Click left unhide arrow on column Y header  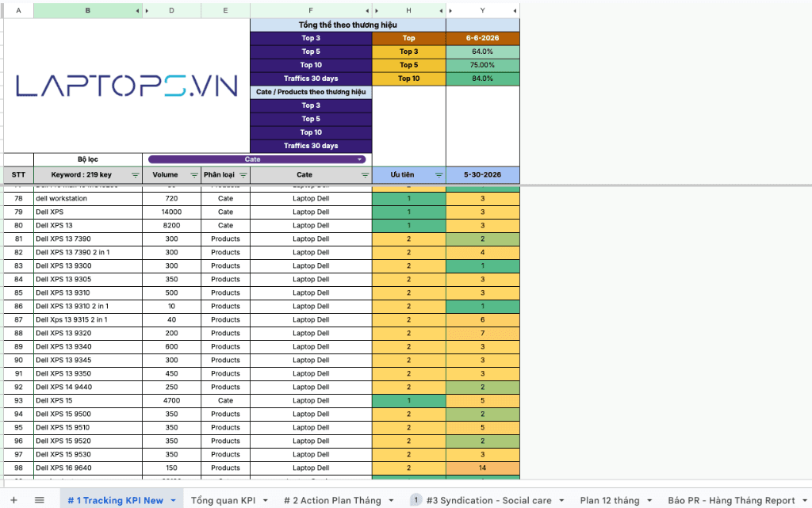450,10
